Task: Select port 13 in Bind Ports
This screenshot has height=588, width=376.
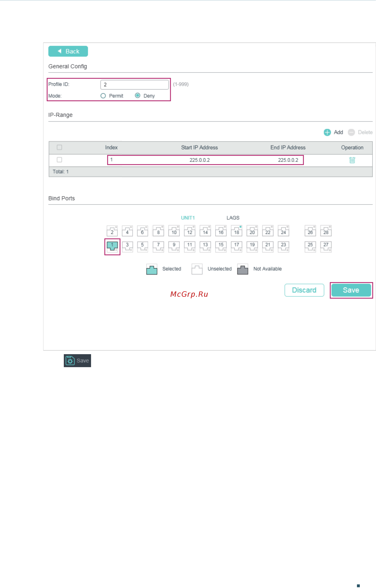Action: pos(205,247)
